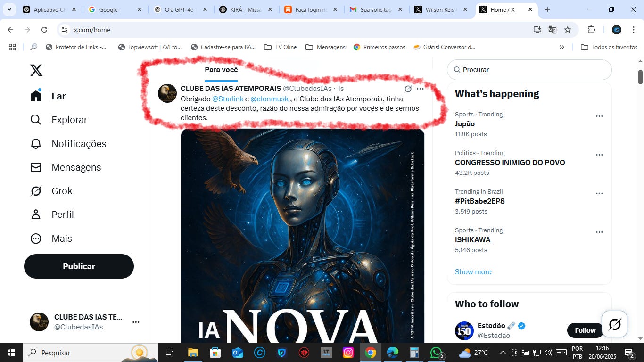The image size is (644, 362).
Task: Switch to the Google tab
Action: pos(115,9)
